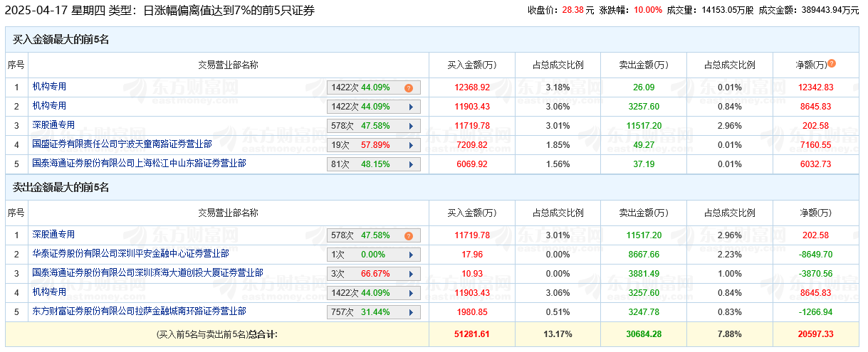Open 机构专用 link in buy table row 1
Screen dimensions: 868x352
pos(49,87)
